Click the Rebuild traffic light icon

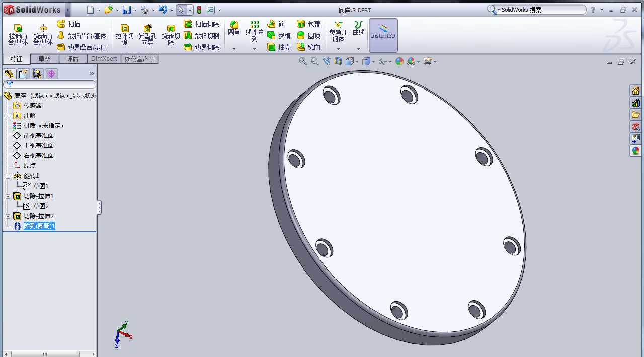199,10
